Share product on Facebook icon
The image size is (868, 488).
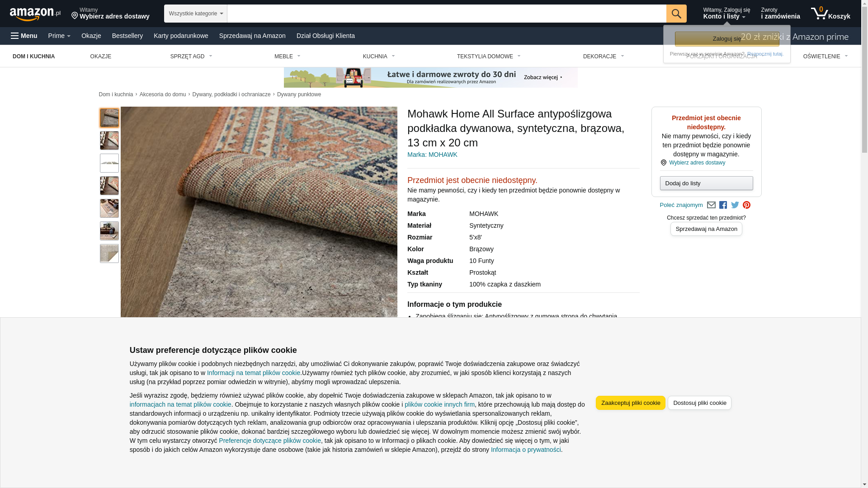(723, 205)
